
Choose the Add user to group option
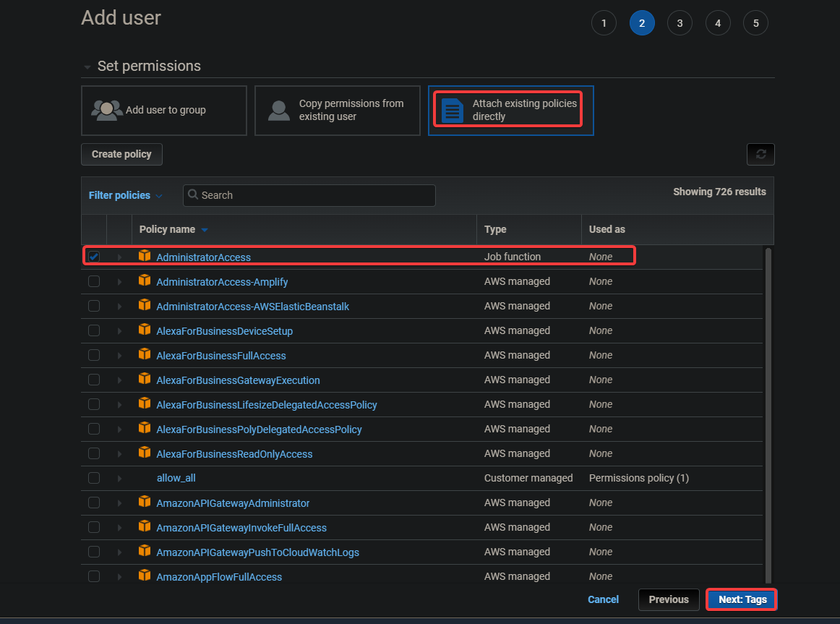(x=164, y=111)
